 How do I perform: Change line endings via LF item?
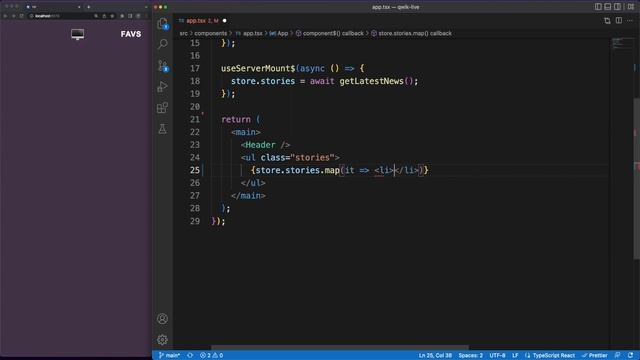(x=515, y=356)
